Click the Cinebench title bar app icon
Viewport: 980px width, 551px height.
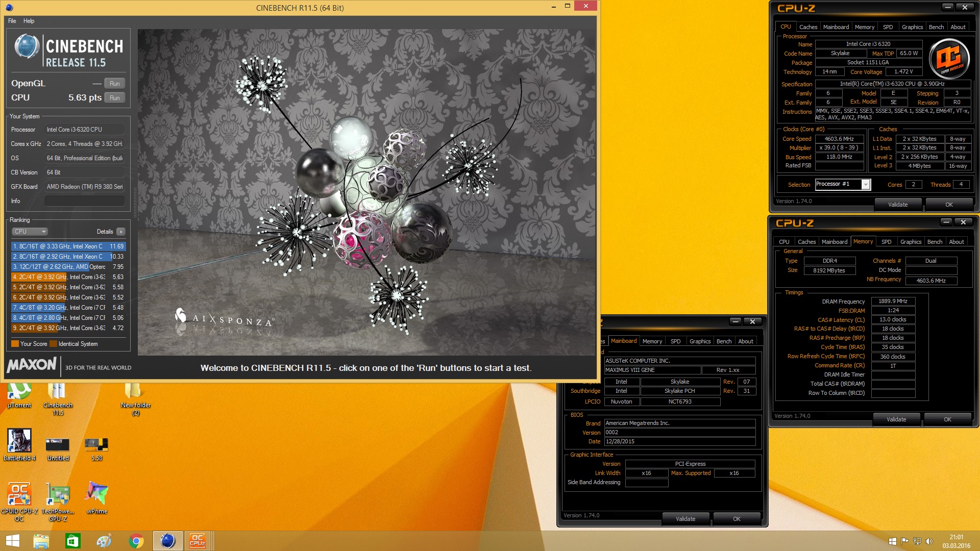coord(10,8)
